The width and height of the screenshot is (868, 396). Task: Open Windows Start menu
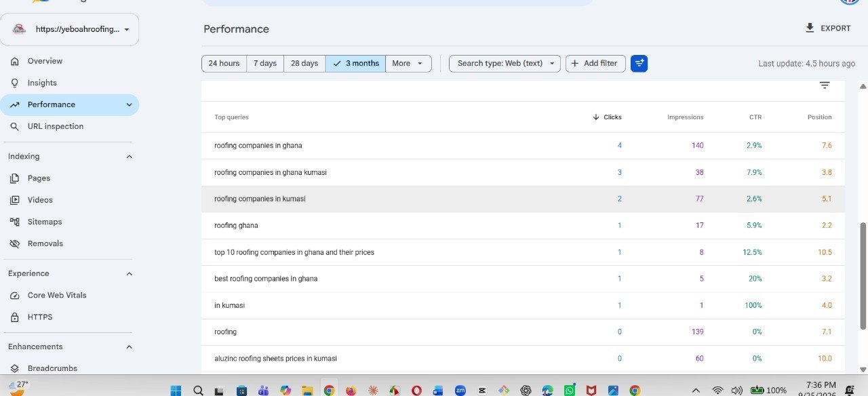(x=176, y=391)
